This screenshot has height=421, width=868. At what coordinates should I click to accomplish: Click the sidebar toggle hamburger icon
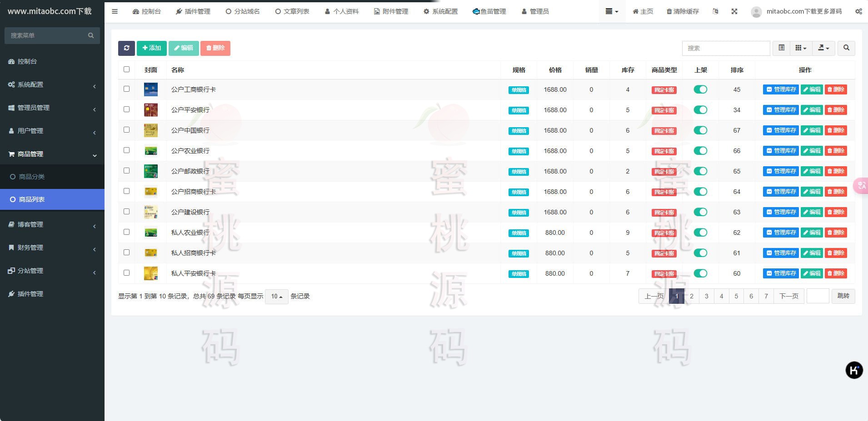tap(115, 11)
